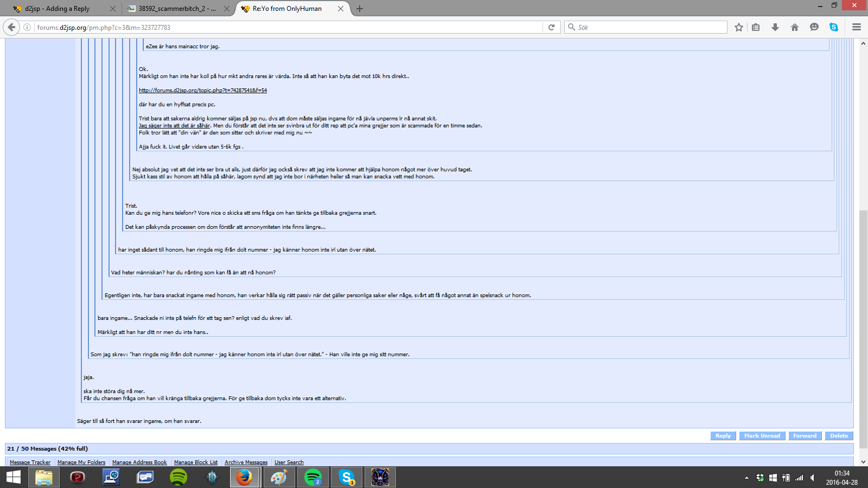868x488 pixels.
Task: Check battery status in the tray
Action: point(786,478)
